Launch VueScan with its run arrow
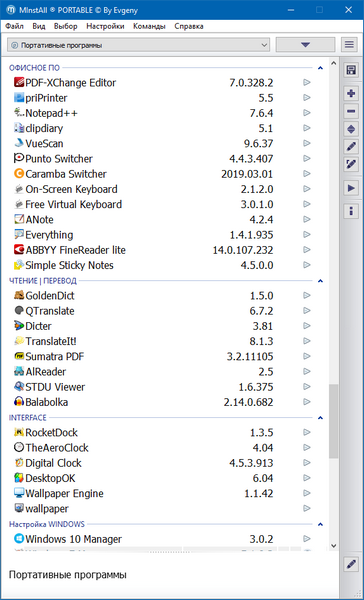 point(307,143)
